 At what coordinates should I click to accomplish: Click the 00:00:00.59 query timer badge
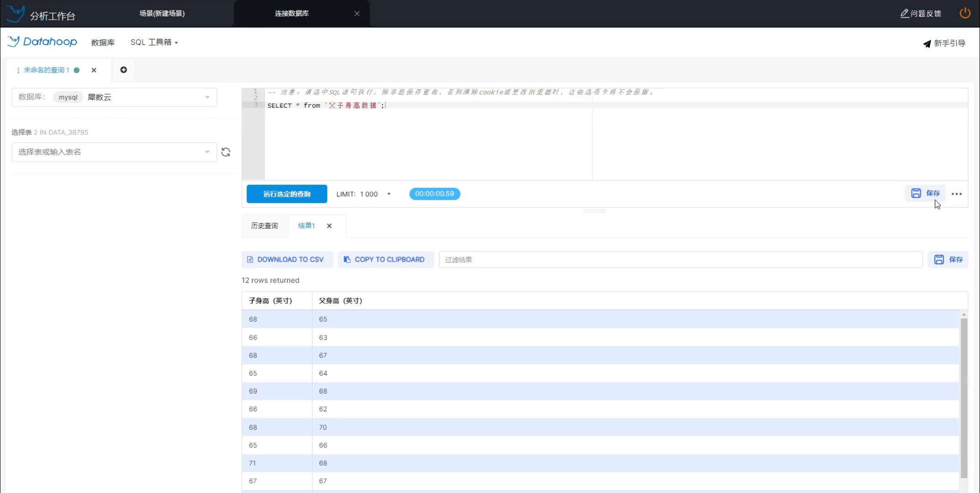click(434, 194)
